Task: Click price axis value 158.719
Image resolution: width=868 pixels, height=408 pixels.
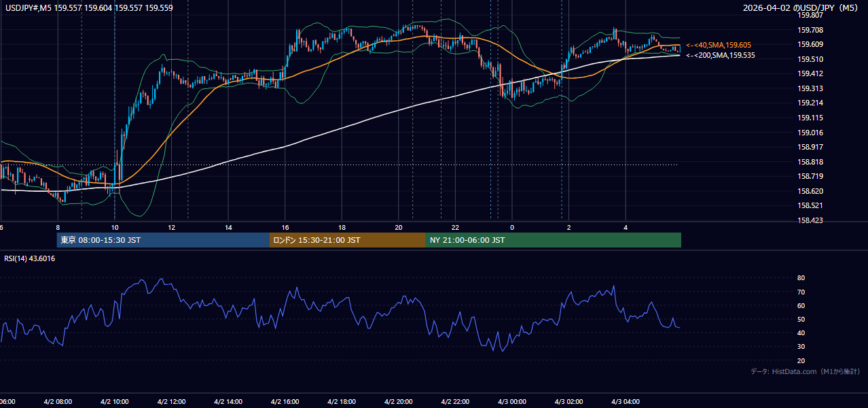Action: tap(810, 176)
